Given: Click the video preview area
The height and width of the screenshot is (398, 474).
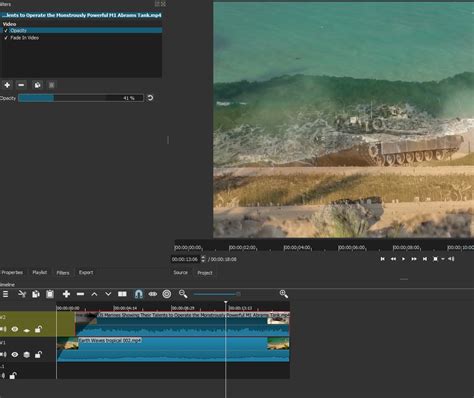Looking at the screenshot, I should pyautogui.click(x=343, y=120).
